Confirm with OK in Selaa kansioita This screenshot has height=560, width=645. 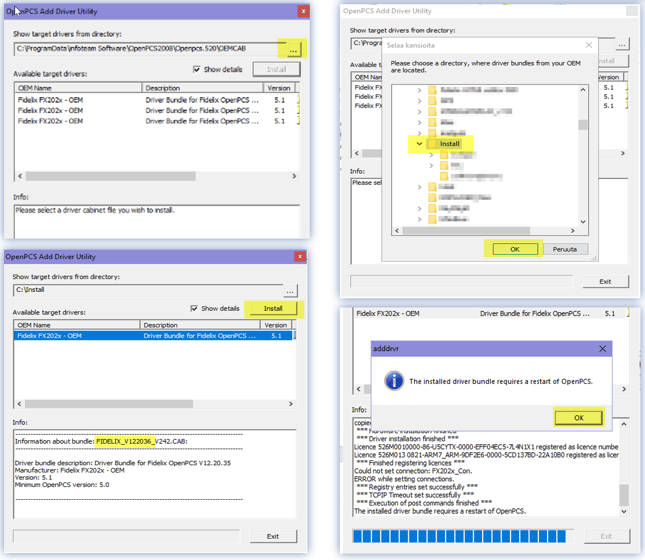pos(515,249)
